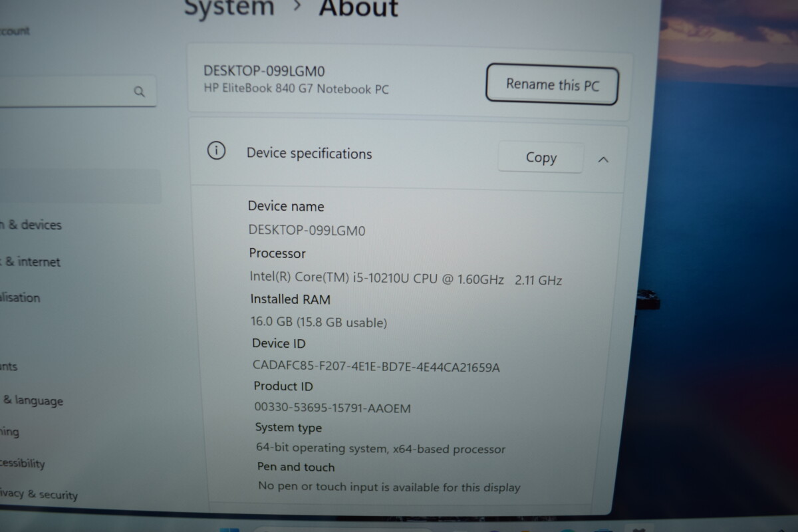Open the '& language' sidebar item

(33, 400)
